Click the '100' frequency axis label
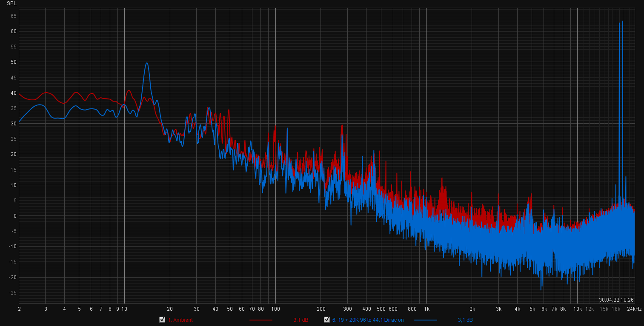 pos(275,309)
